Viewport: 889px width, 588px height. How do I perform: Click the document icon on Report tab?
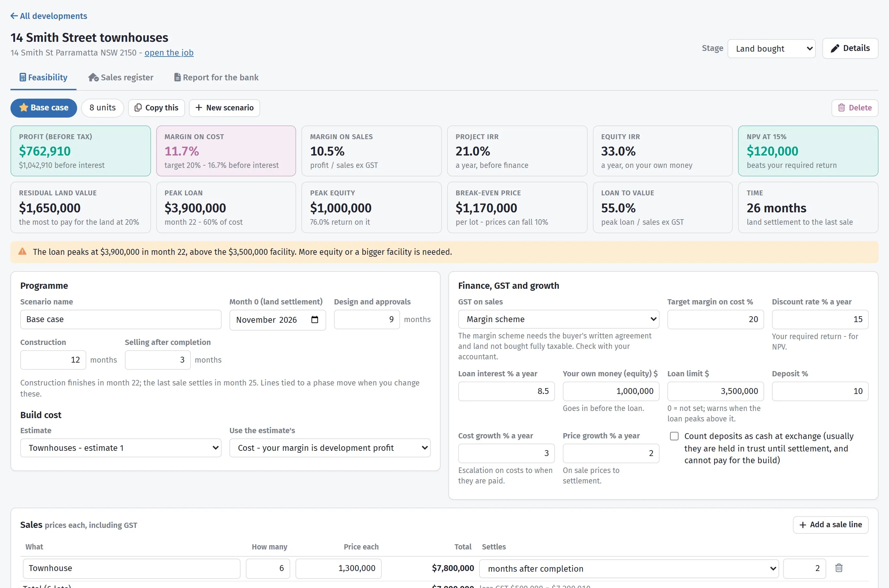click(x=177, y=77)
